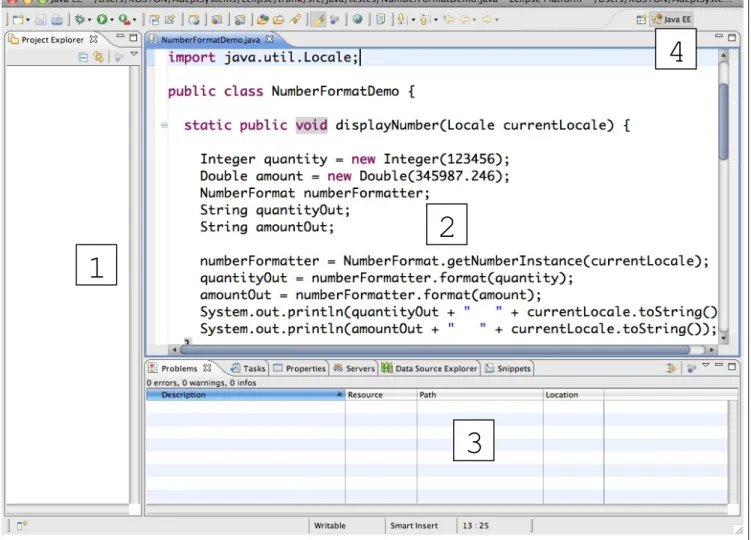Screen dimensions: 751x540
Task: Select the NumberFormatDemo.java editor tab
Action: [x=211, y=40]
